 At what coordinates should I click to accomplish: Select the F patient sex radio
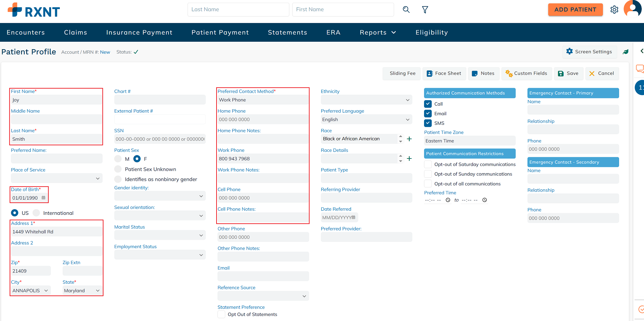(137, 159)
